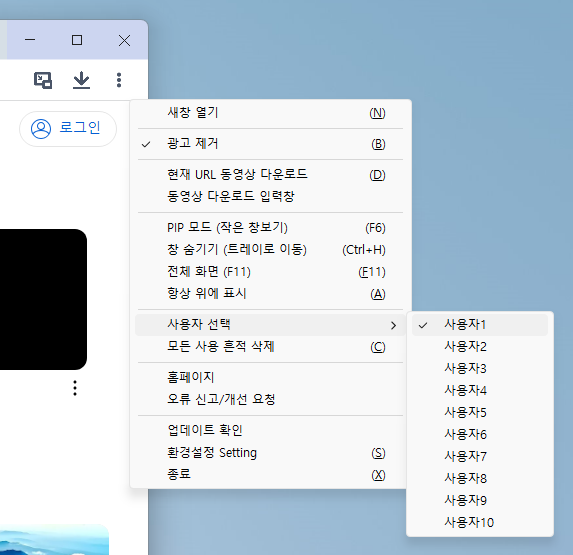
Task: Click the video's three-dot options icon
Action: (x=75, y=388)
